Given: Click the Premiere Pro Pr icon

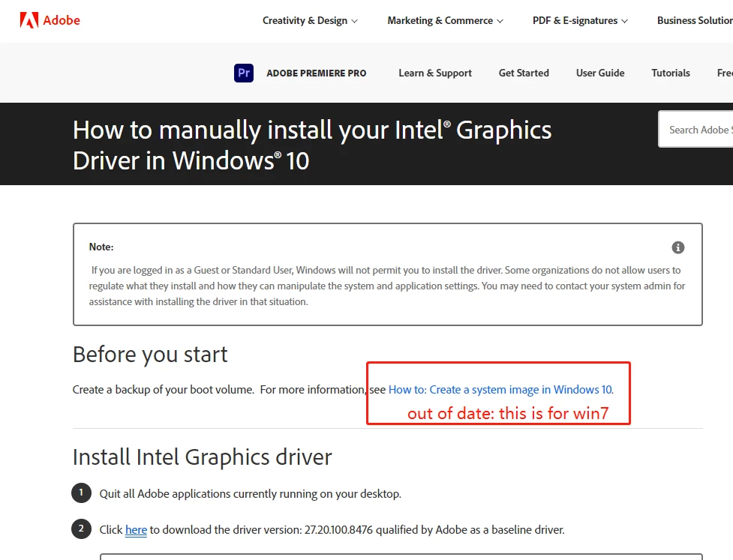Looking at the screenshot, I should [244, 73].
